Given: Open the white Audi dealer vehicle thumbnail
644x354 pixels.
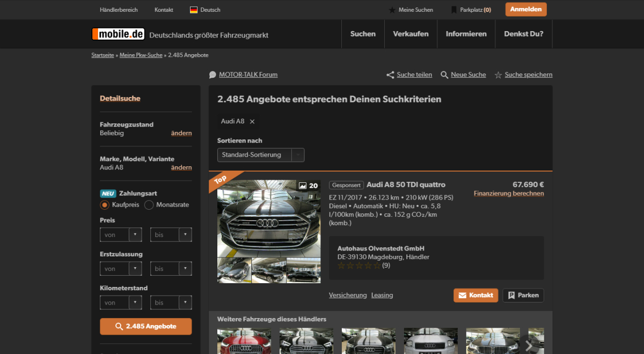Looking at the screenshot, I should (x=431, y=341).
